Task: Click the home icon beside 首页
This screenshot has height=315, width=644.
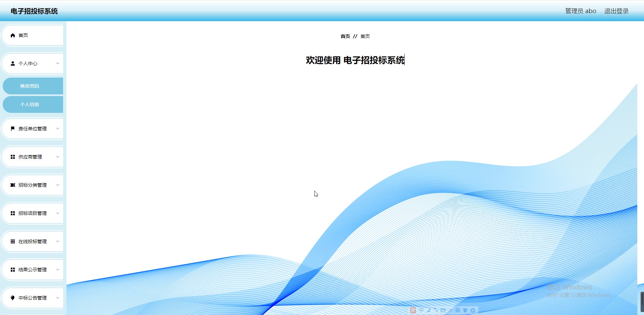Action: tap(13, 35)
